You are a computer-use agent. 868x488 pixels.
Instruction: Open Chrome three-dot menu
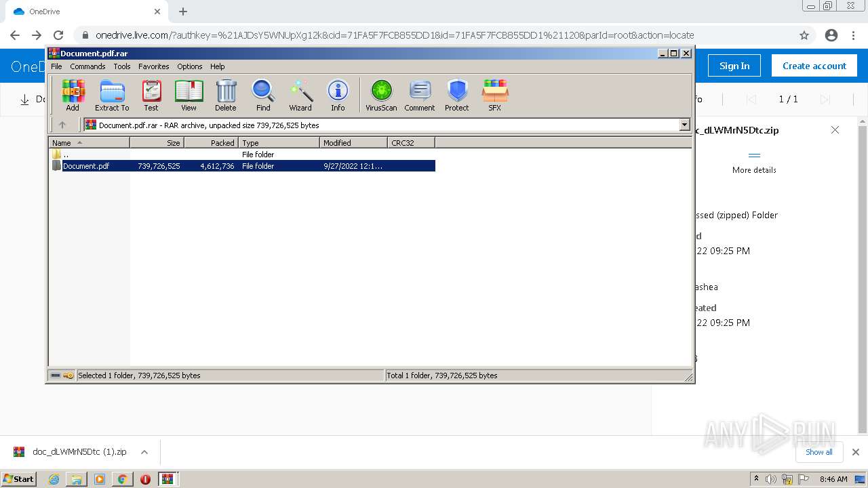pyautogui.click(x=853, y=35)
